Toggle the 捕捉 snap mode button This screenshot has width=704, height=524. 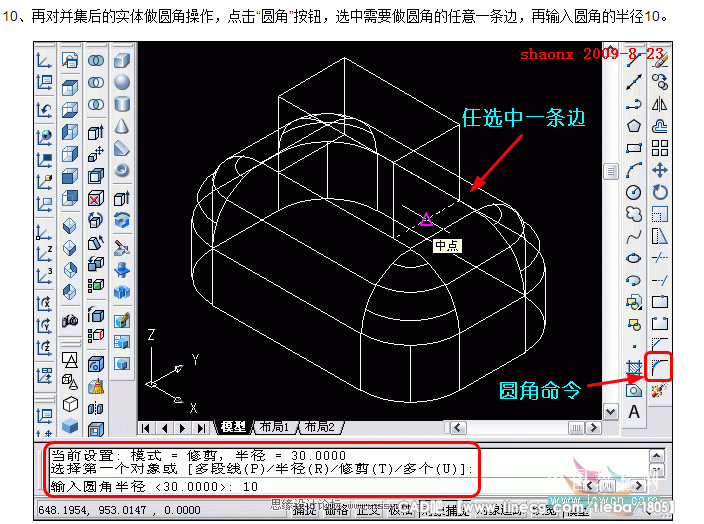[304, 510]
